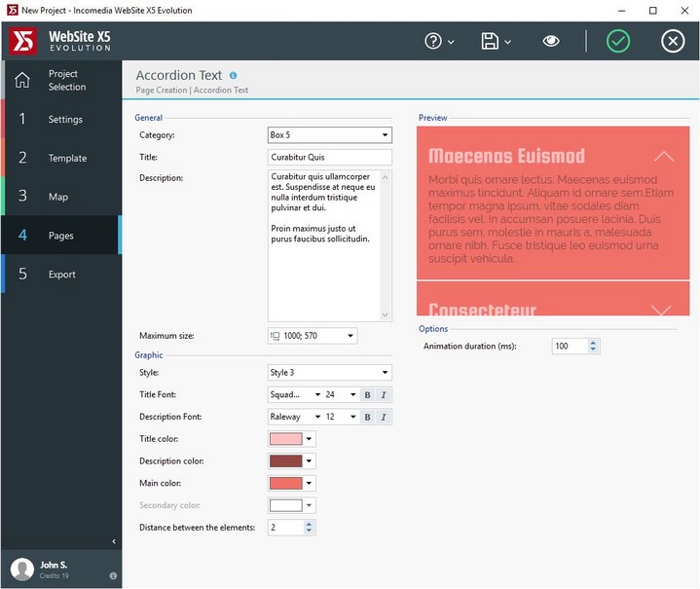This screenshot has height=589, width=700.
Task: Click the Description color swatch
Action: (285, 460)
